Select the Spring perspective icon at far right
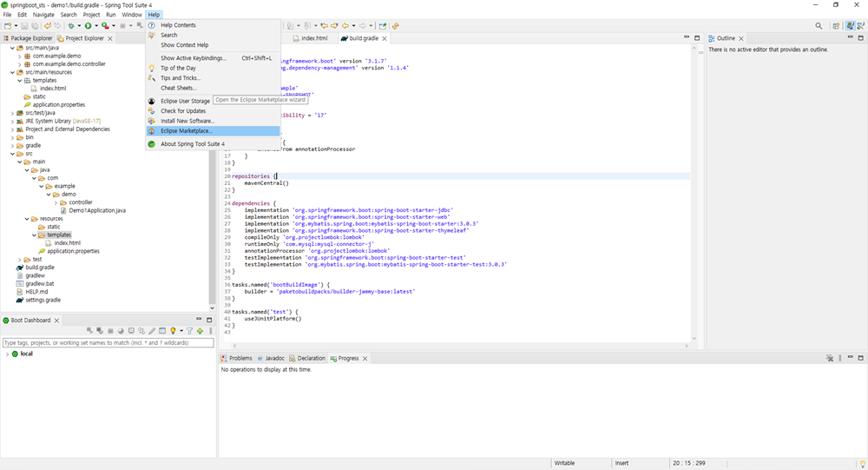The height and width of the screenshot is (470, 868). (x=861, y=25)
